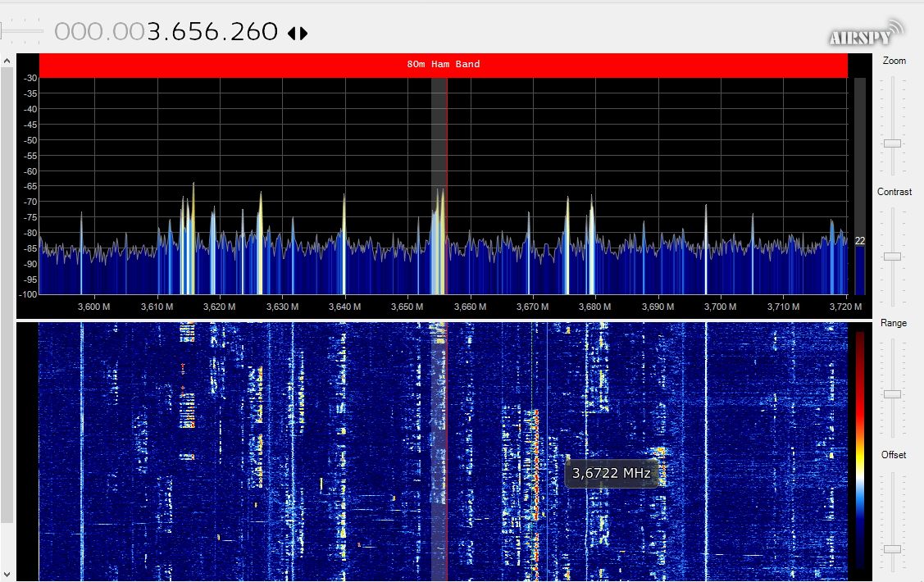Click the left tuning arrow beside frequency

tap(292, 34)
